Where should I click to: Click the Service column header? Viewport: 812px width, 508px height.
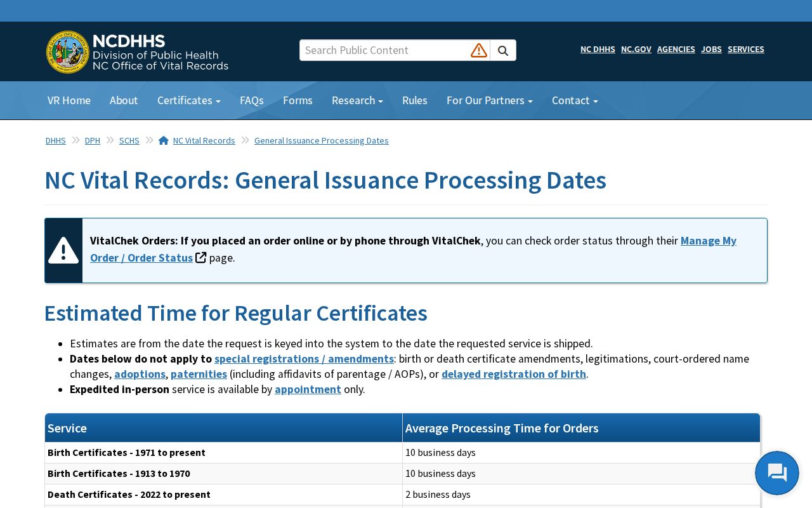pos(223,428)
